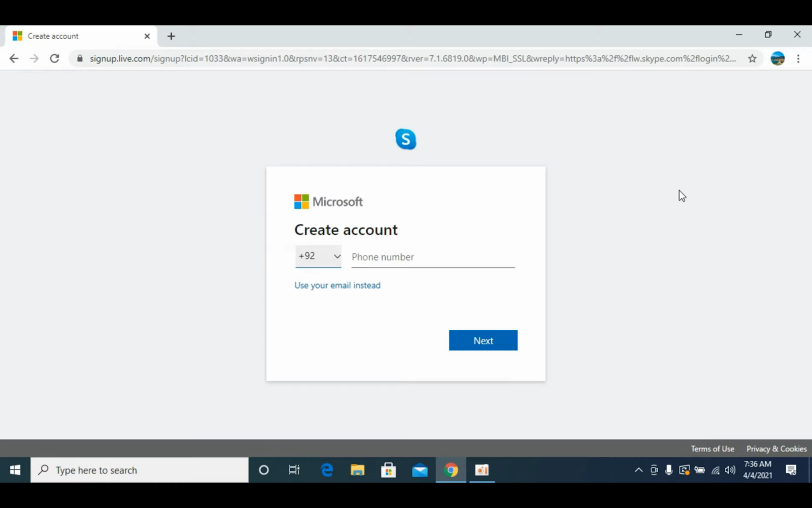Open File Explorer from taskbar
This screenshot has width=812, height=508.
click(358, 470)
